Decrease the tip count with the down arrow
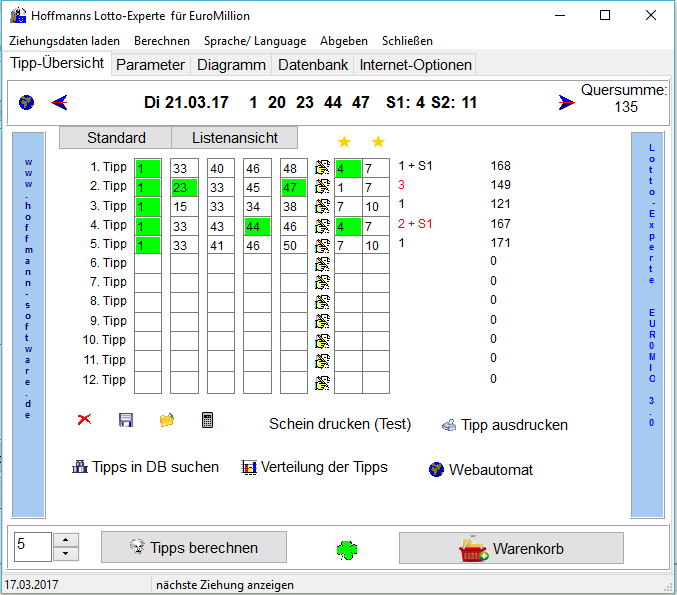 click(66, 554)
